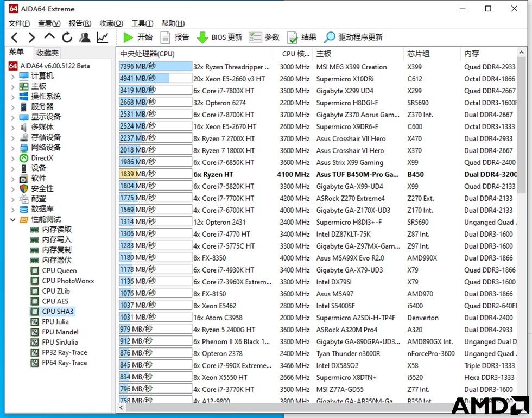The image size is (532, 418).
Task: Expand the 服务器 tree node
Action: coord(13,107)
